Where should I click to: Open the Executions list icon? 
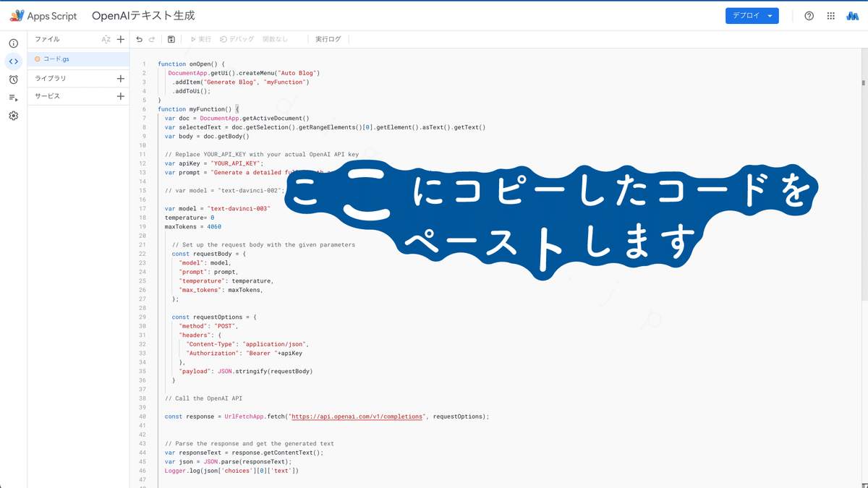pos(13,98)
